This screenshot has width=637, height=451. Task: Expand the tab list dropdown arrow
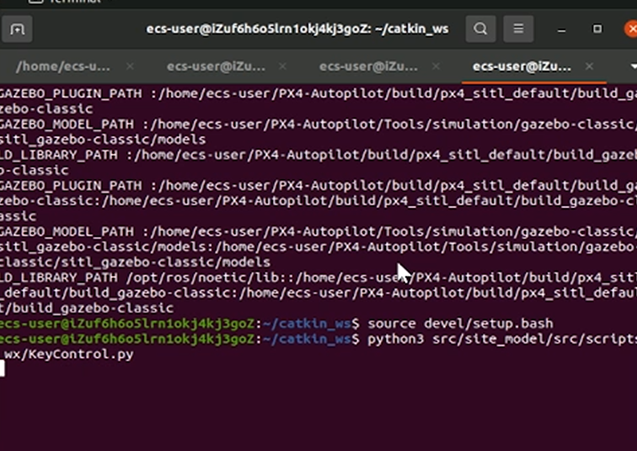[x=633, y=66]
